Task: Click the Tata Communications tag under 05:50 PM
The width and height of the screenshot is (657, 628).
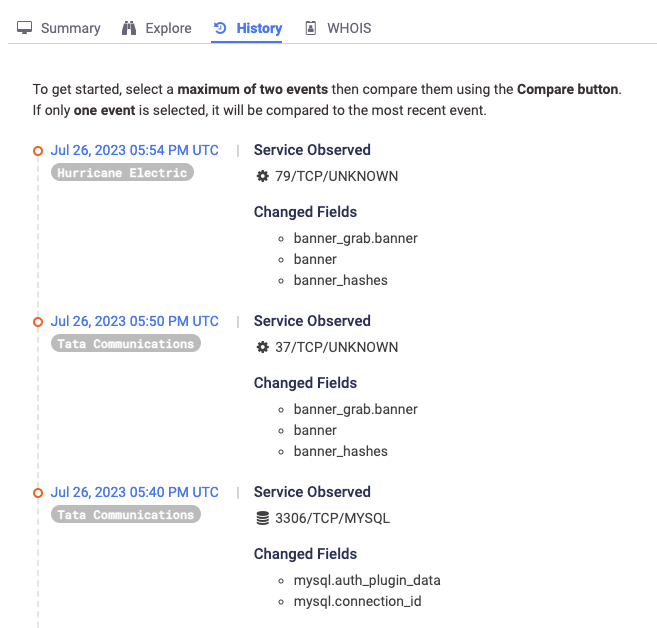Action: coord(125,343)
